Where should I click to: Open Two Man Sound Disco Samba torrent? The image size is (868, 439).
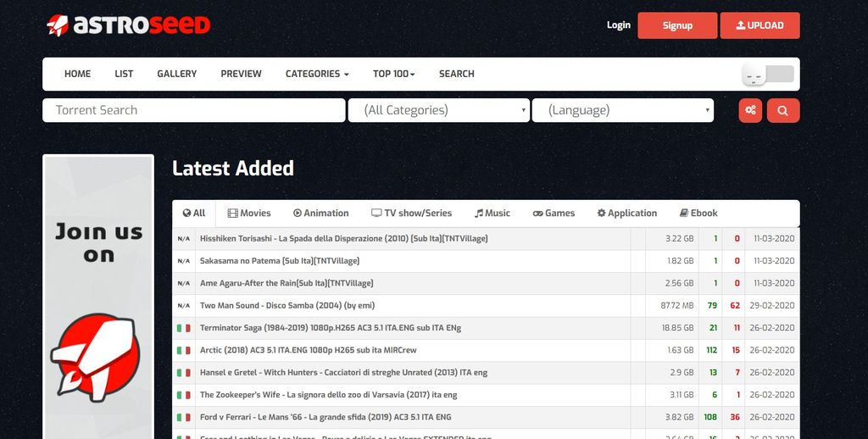(x=287, y=306)
